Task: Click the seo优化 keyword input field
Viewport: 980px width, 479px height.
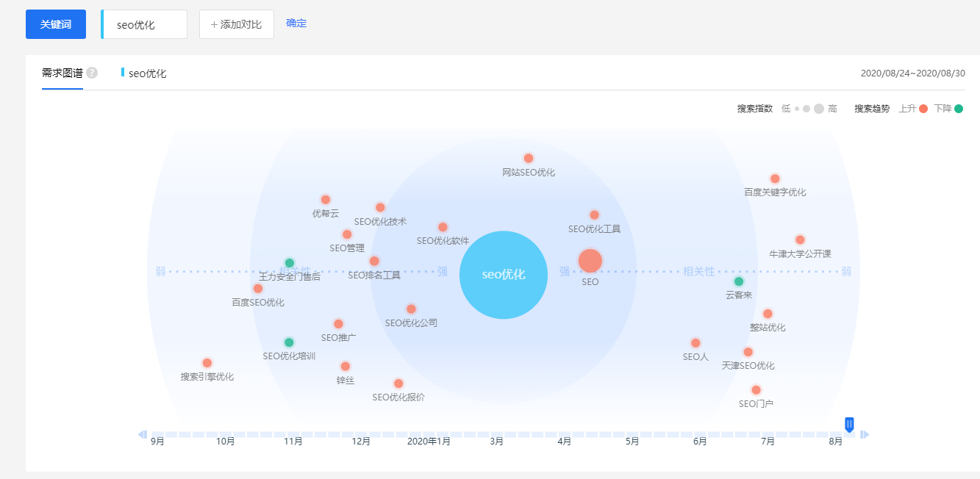Action: [x=146, y=24]
